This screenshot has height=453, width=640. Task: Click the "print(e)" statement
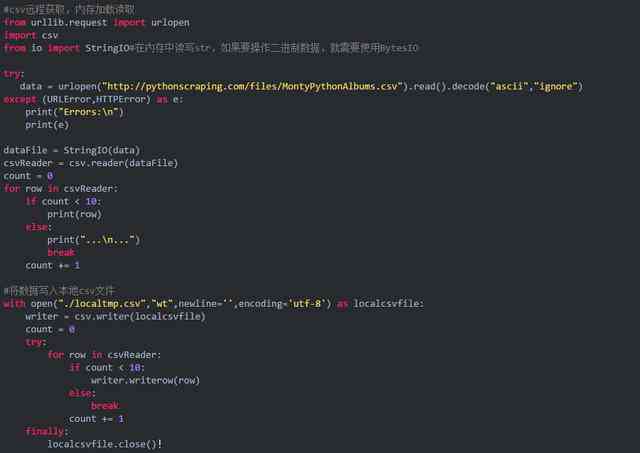47,124
